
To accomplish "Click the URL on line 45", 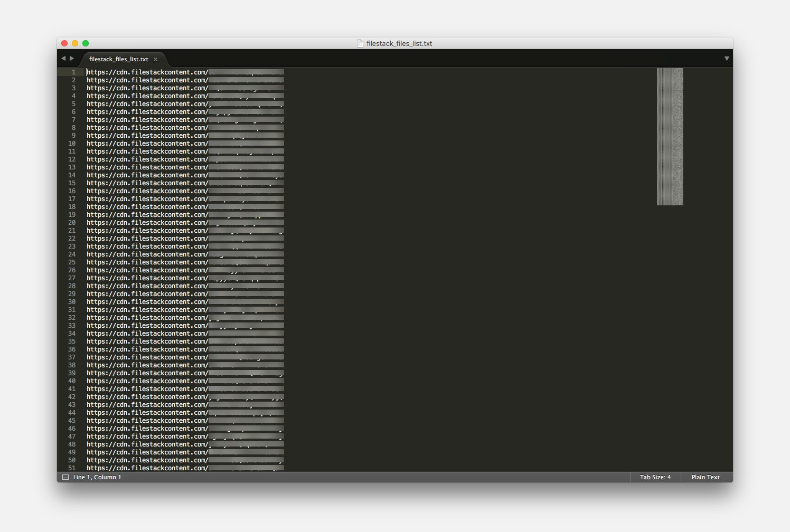I will point(185,420).
